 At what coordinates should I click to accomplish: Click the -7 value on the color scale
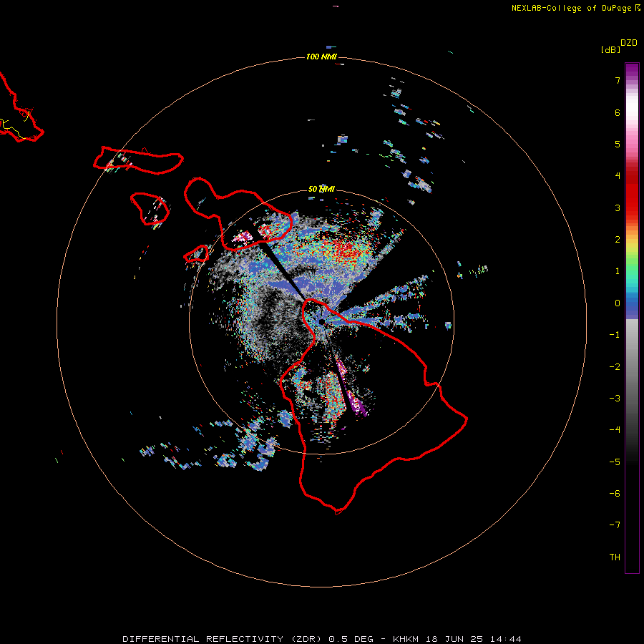pos(615,525)
